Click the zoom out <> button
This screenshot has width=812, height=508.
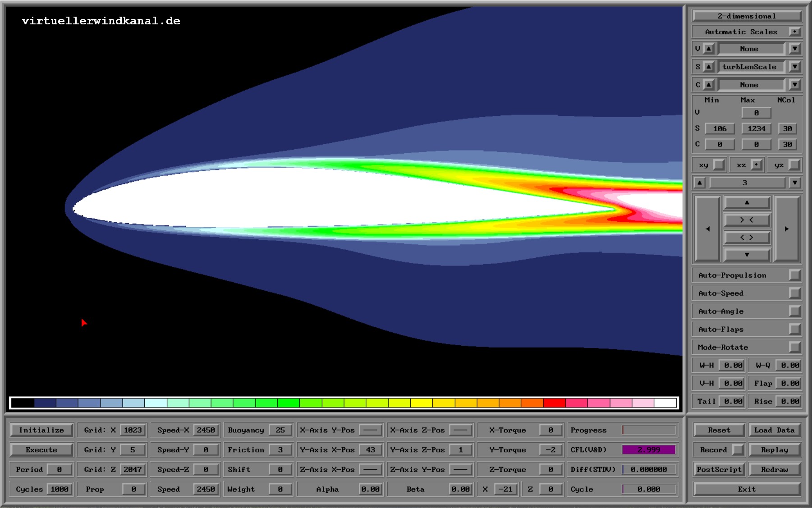(747, 237)
